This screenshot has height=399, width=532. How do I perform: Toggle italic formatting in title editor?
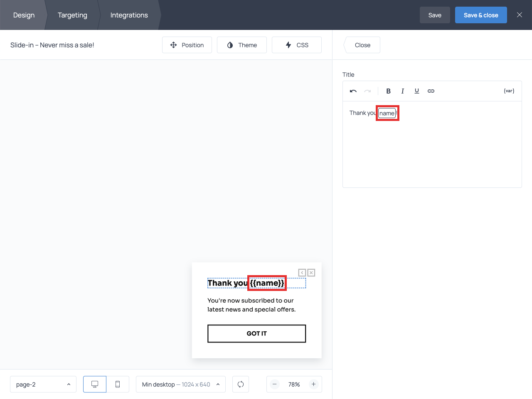(402, 91)
